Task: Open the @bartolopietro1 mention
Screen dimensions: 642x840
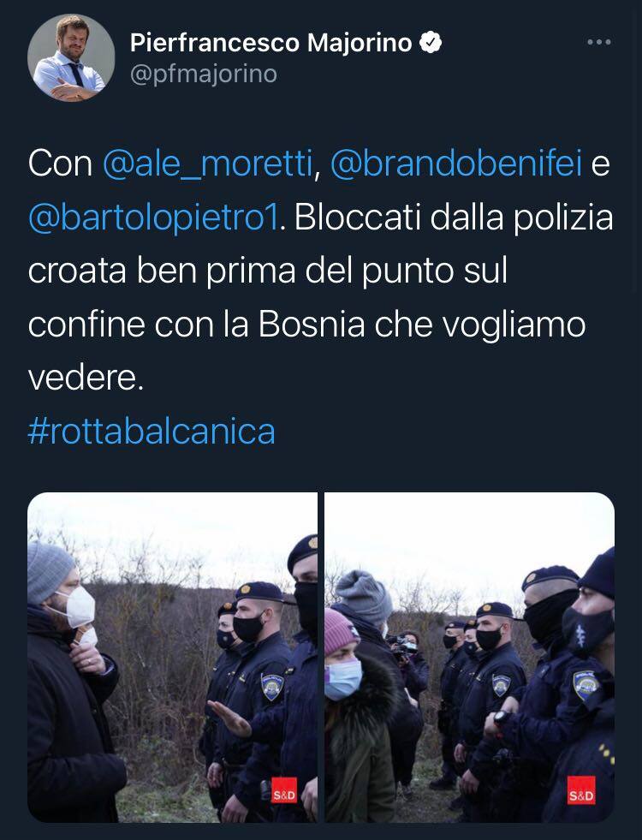Action: click(153, 217)
